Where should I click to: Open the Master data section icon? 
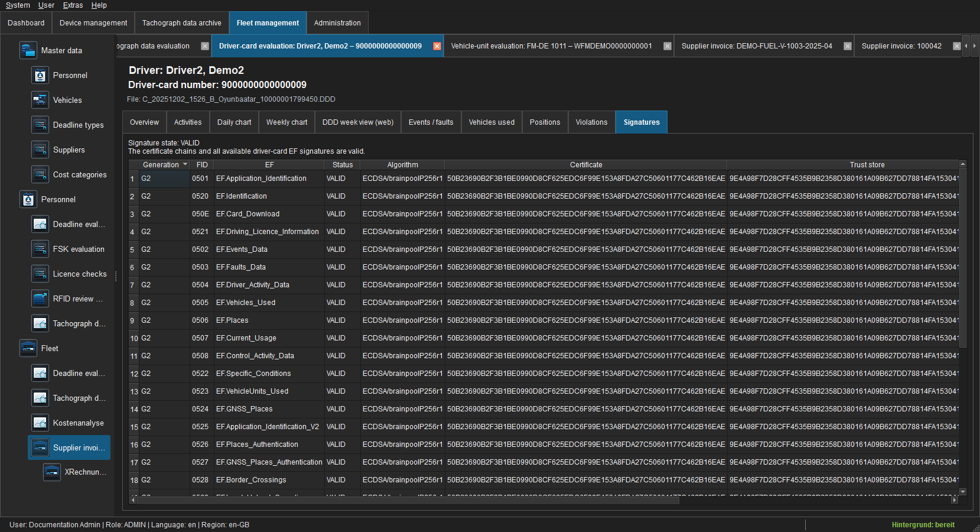pyautogui.click(x=28, y=50)
